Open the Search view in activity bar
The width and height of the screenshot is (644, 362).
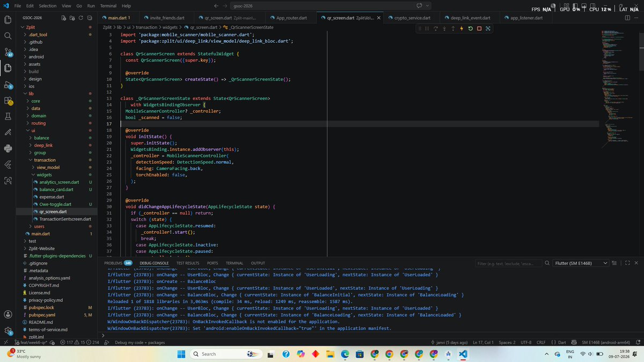(x=8, y=35)
